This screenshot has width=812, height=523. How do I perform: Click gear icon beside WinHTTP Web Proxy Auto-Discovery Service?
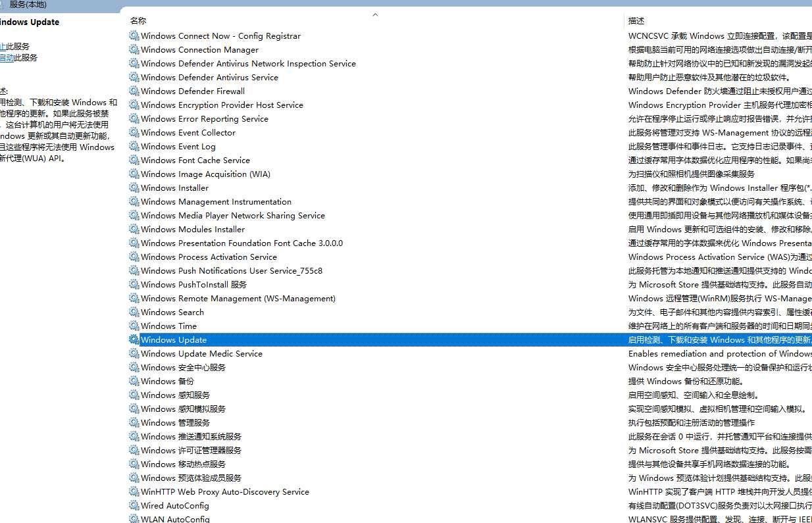click(134, 492)
